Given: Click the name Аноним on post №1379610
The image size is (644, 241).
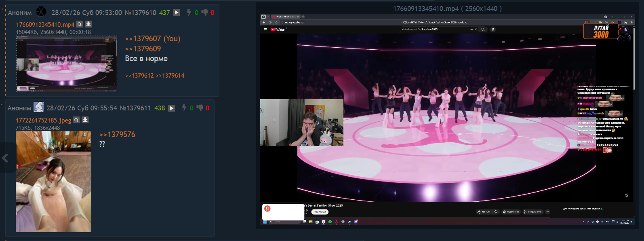Looking at the screenshot, I should tap(20, 13).
